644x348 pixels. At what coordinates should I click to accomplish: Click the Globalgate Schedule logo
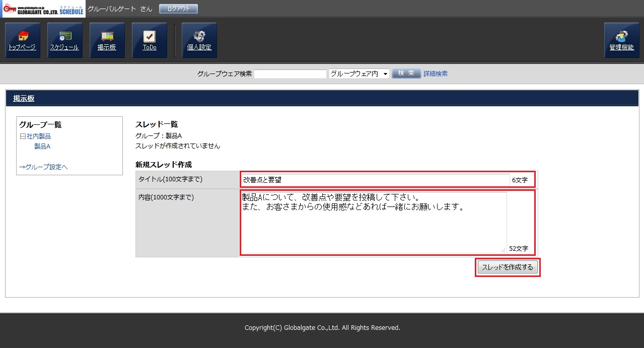click(x=43, y=9)
